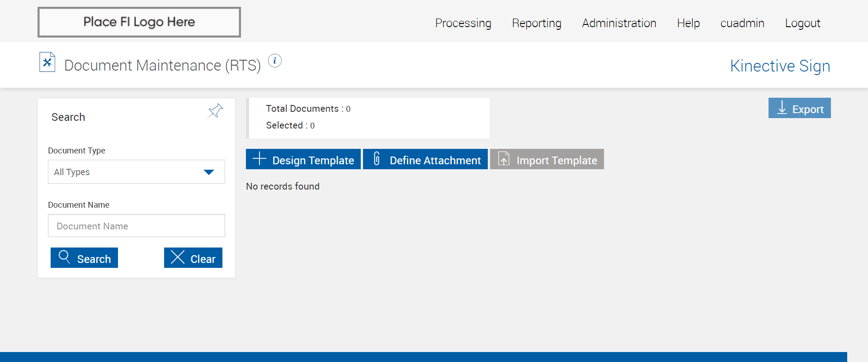Open the Administration menu
The width and height of the screenshot is (868, 362).
619,23
